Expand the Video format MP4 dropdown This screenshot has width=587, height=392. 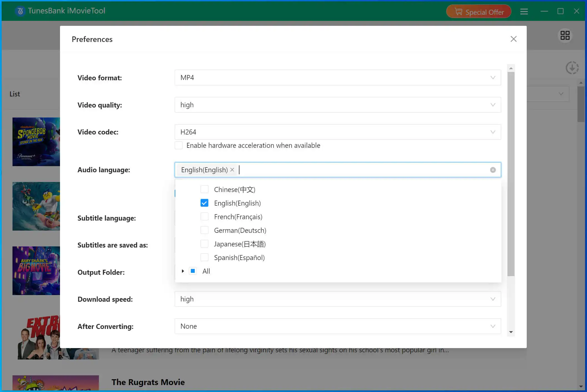coord(493,78)
